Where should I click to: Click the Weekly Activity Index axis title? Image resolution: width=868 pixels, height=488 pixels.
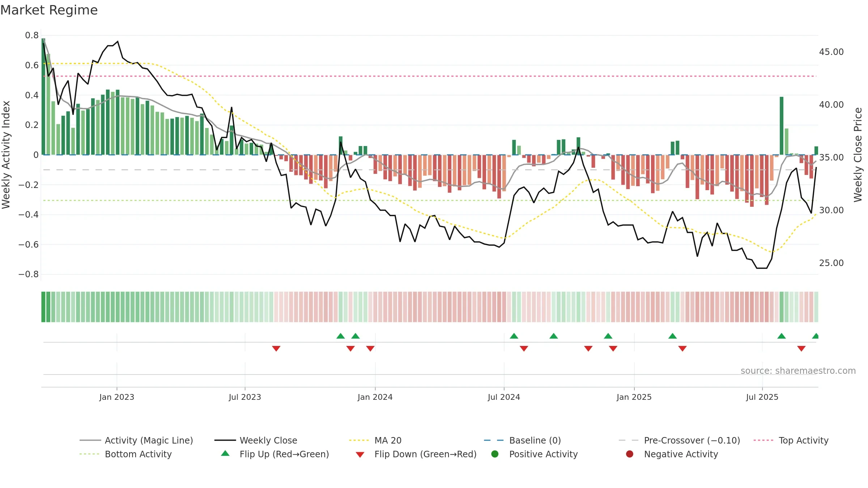6,155
